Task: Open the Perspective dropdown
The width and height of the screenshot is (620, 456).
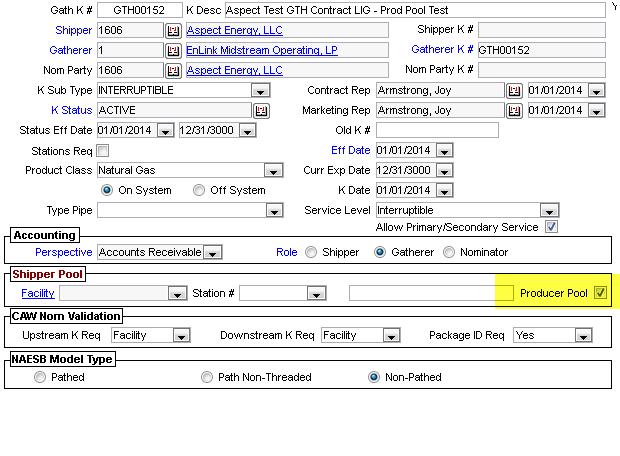Action: (212, 253)
